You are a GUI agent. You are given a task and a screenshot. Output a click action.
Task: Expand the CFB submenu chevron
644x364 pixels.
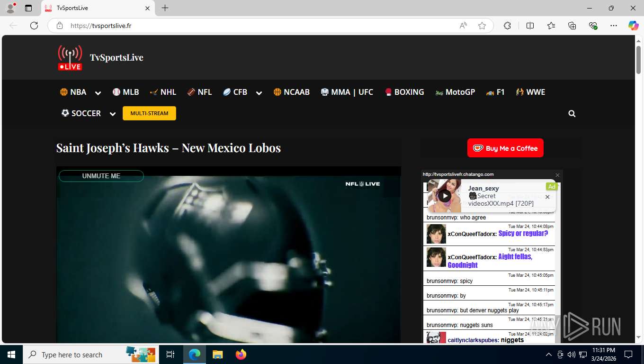259,93
